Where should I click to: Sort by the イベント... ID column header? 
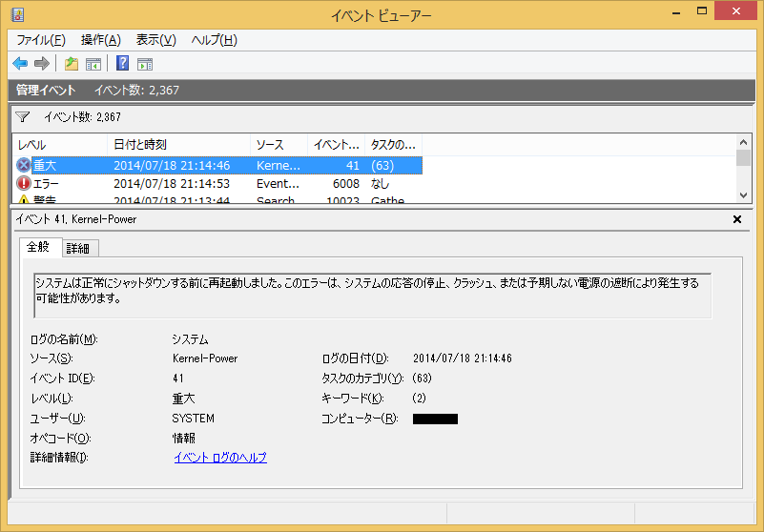point(336,145)
